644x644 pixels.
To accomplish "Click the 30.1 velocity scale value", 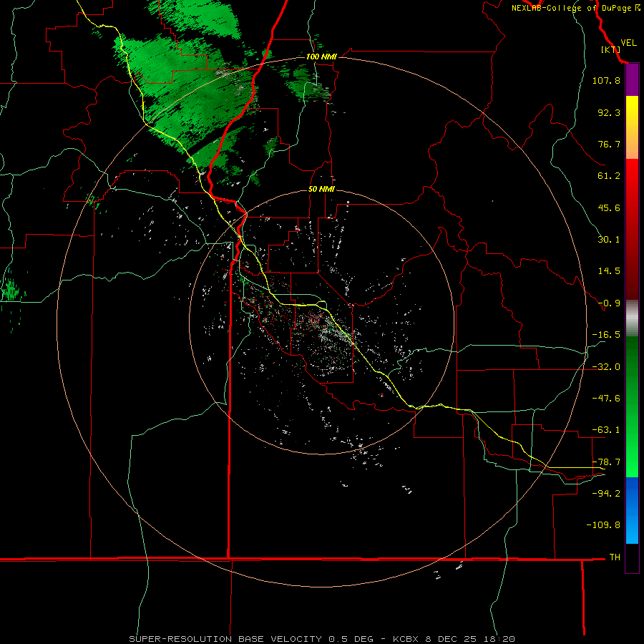I will pyautogui.click(x=609, y=240).
